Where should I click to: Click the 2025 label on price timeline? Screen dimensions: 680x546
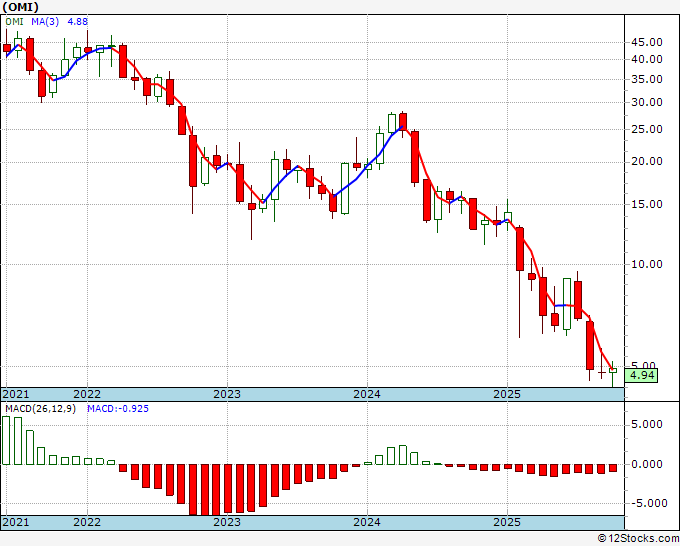click(507, 394)
